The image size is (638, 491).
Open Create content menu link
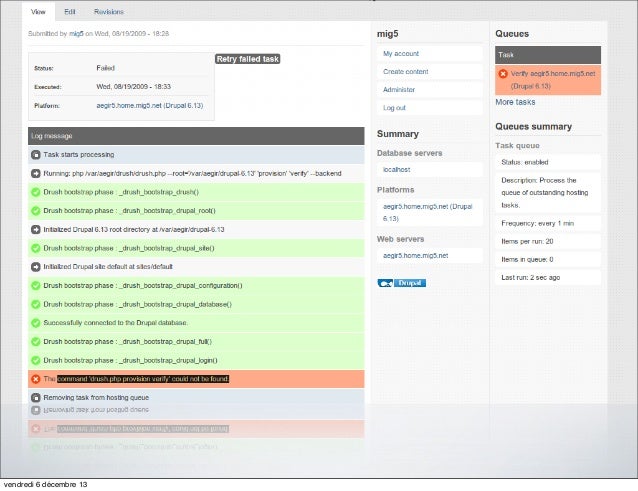click(406, 72)
